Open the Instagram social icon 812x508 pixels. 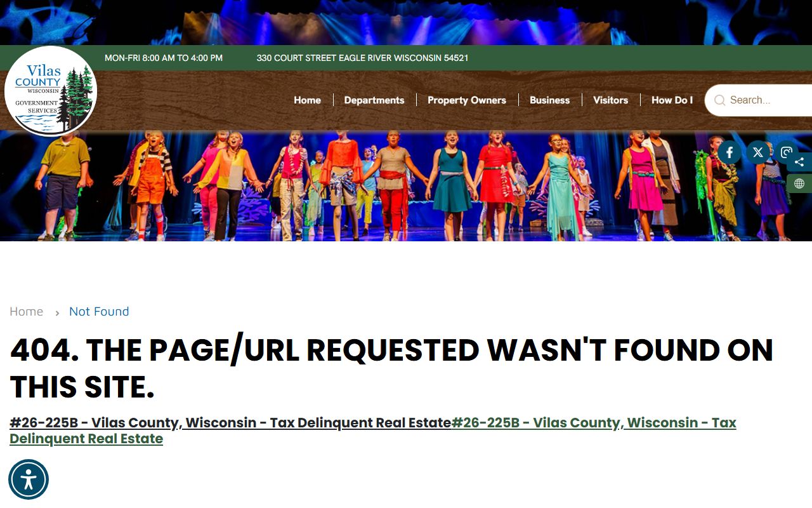[786, 152]
